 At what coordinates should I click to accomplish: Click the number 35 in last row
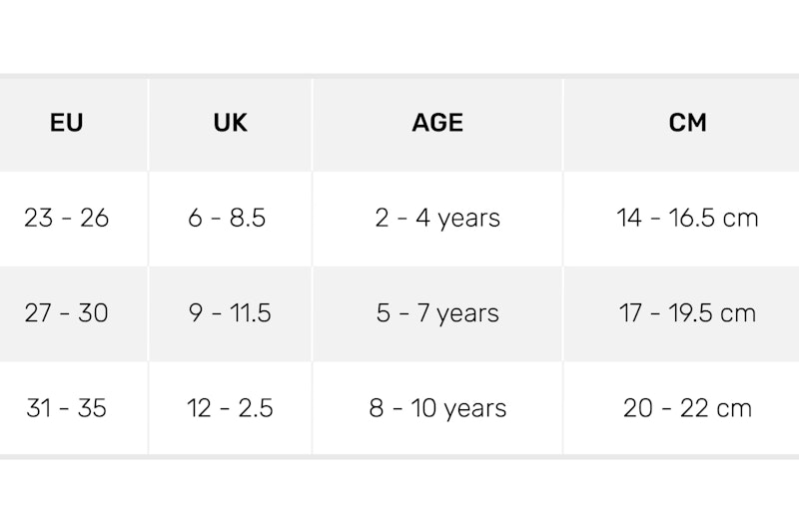coord(92,408)
